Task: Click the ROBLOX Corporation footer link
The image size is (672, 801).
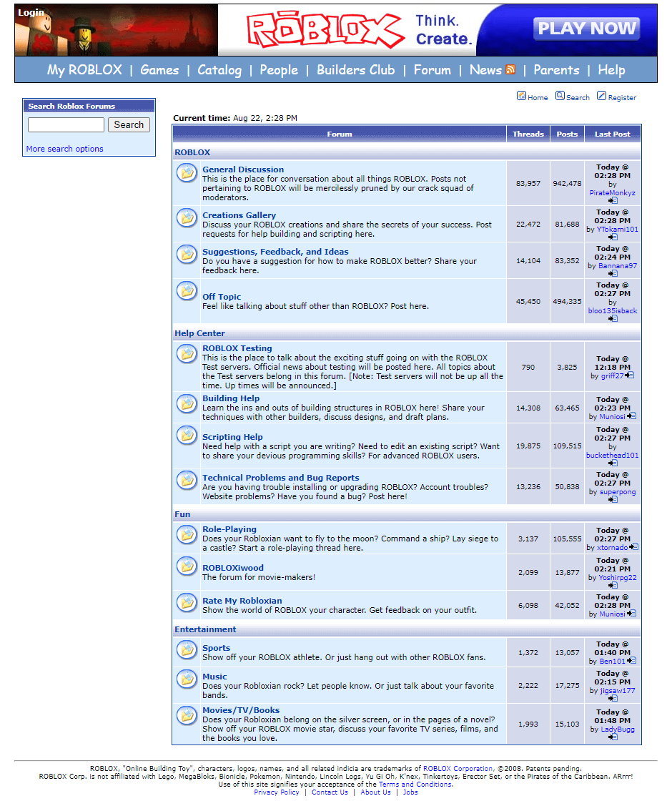Action: (458, 768)
